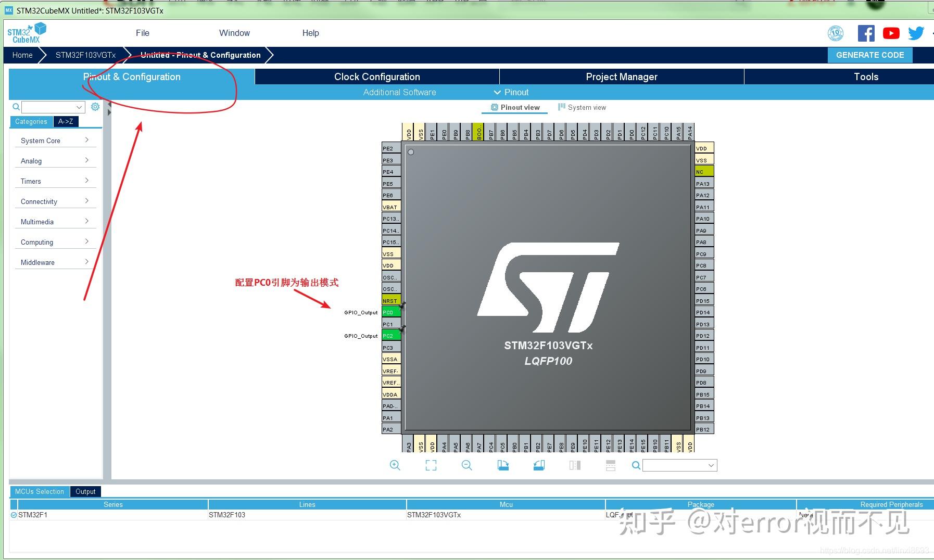Select the zoom in tool below the chip

click(395, 465)
